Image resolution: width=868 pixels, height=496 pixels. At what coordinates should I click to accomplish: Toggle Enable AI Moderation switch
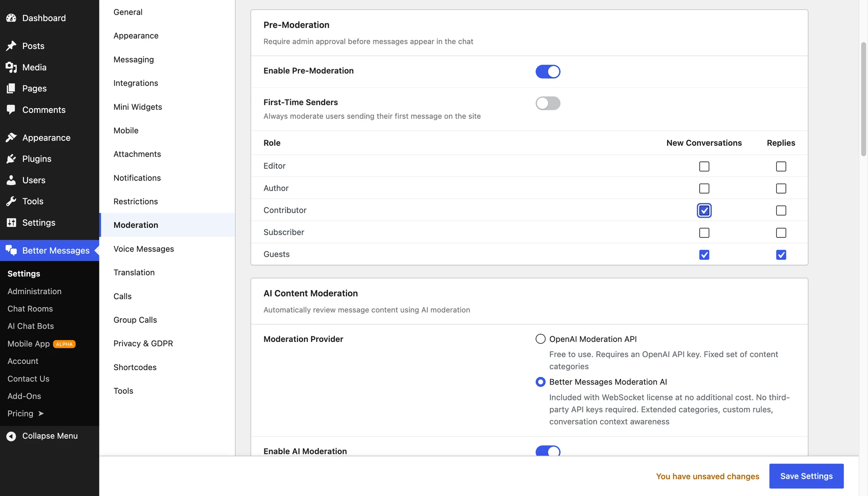(x=548, y=451)
